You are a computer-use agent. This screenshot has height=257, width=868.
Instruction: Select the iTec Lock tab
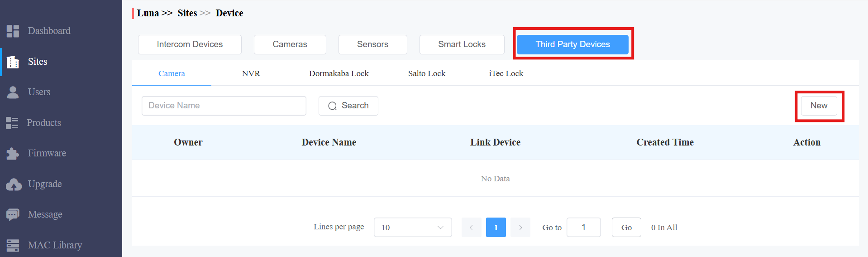click(506, 73)
